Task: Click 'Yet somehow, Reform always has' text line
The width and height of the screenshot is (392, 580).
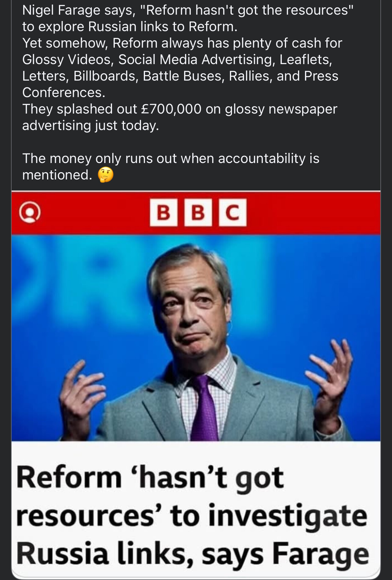Action: click(182, 43)
